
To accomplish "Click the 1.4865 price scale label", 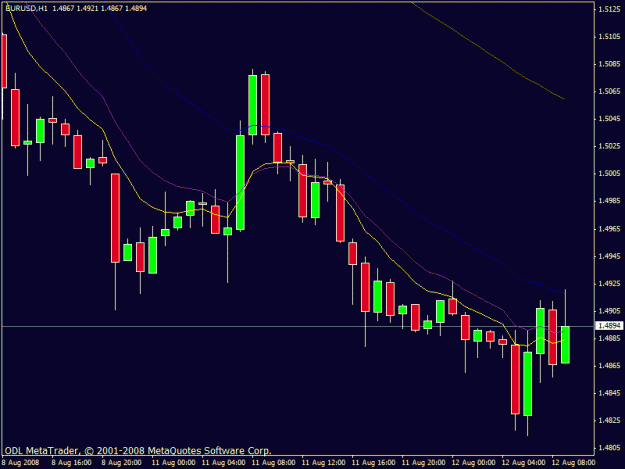I will 609,365.
